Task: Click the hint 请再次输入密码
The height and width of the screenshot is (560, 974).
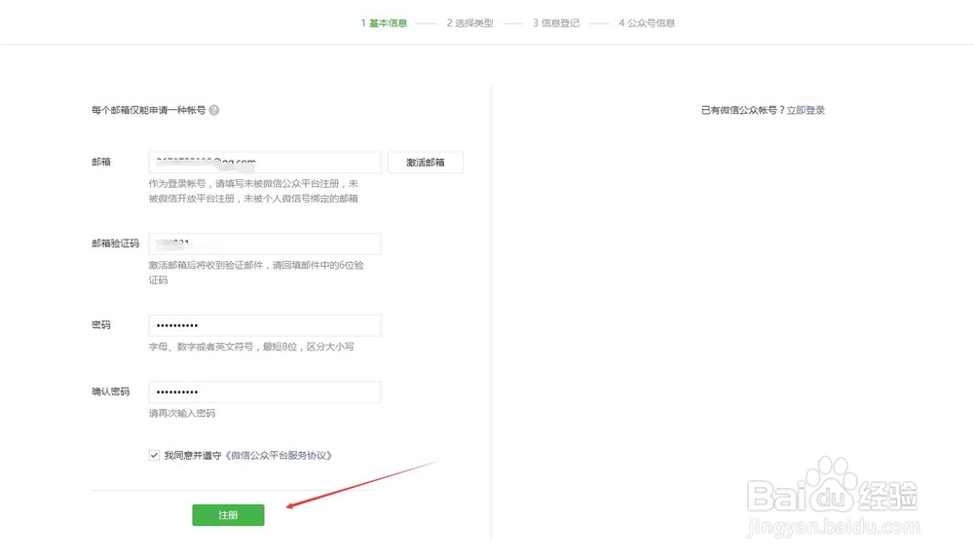Action: [182, 413]
